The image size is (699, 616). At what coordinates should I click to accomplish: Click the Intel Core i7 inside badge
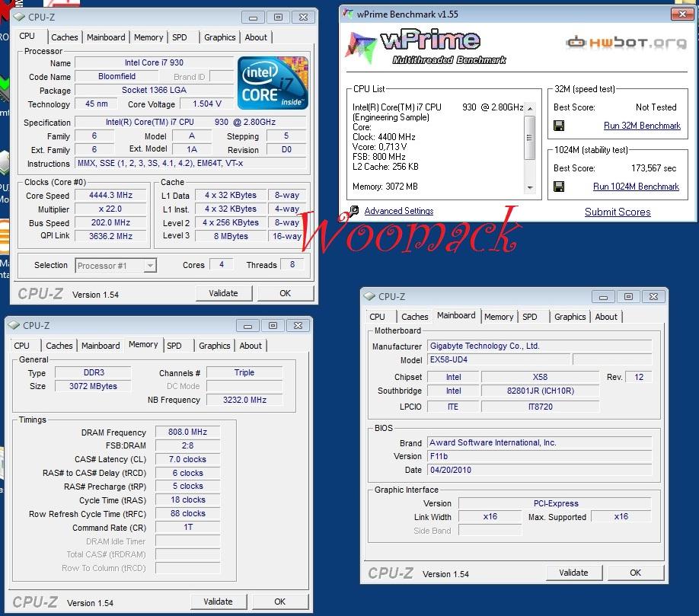click(273, 83)
